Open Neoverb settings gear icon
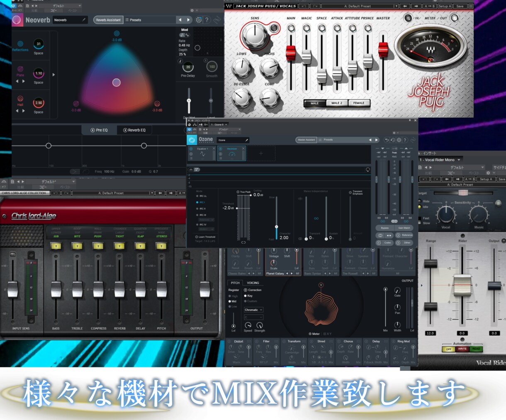 click(199, 20)
